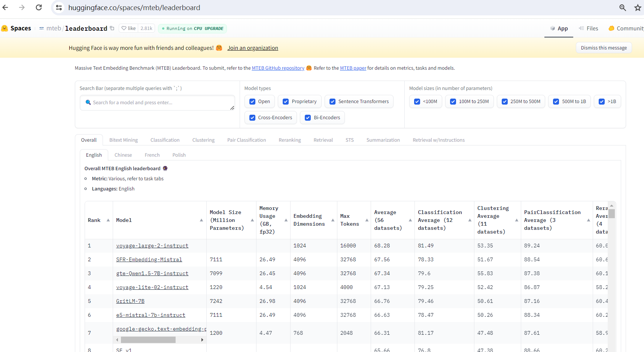Sort by Max Tokens column arrow
This screenshot has height=352, width=644.
(367, 220)
